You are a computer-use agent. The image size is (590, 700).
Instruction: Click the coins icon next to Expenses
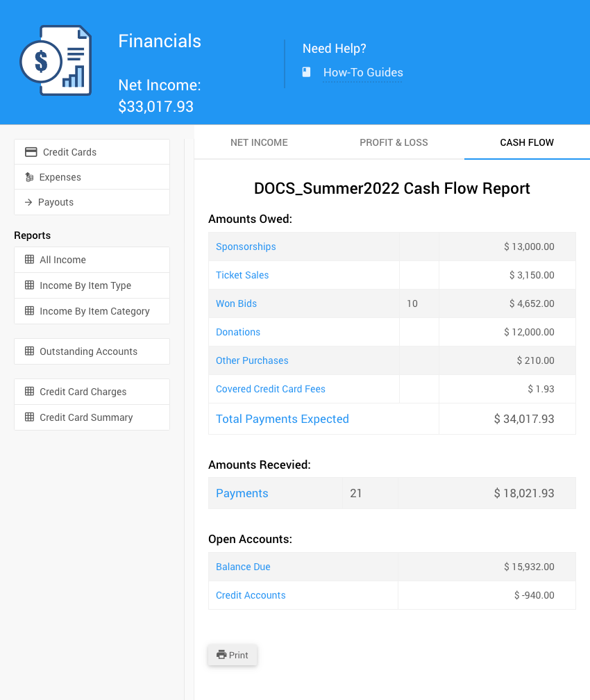29,177
